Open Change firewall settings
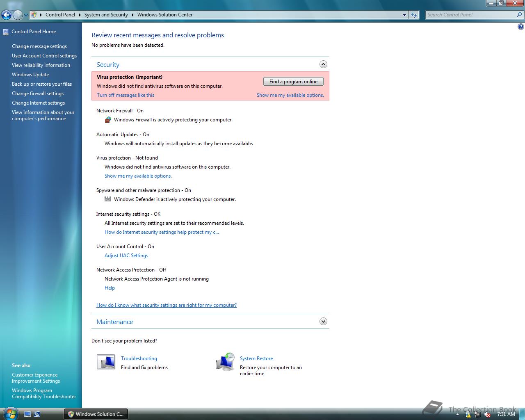The height and width of the screenshot is (420, 525). [38, 94]
